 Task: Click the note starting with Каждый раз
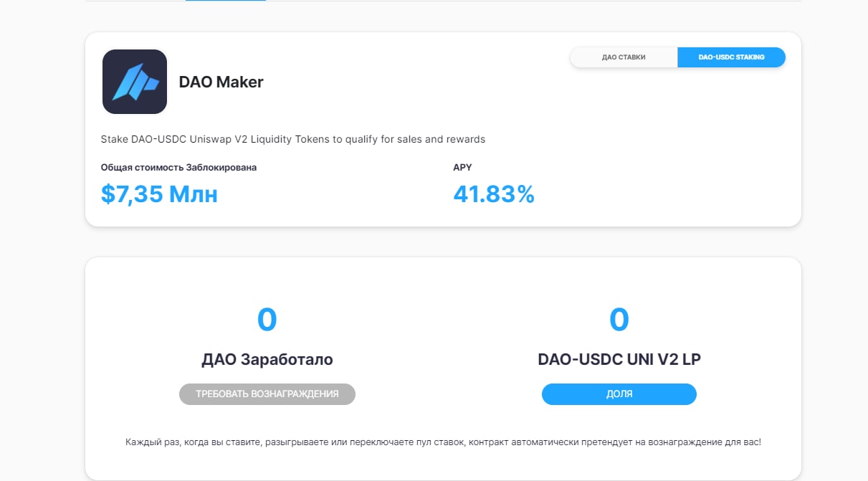tap(443, 442)
